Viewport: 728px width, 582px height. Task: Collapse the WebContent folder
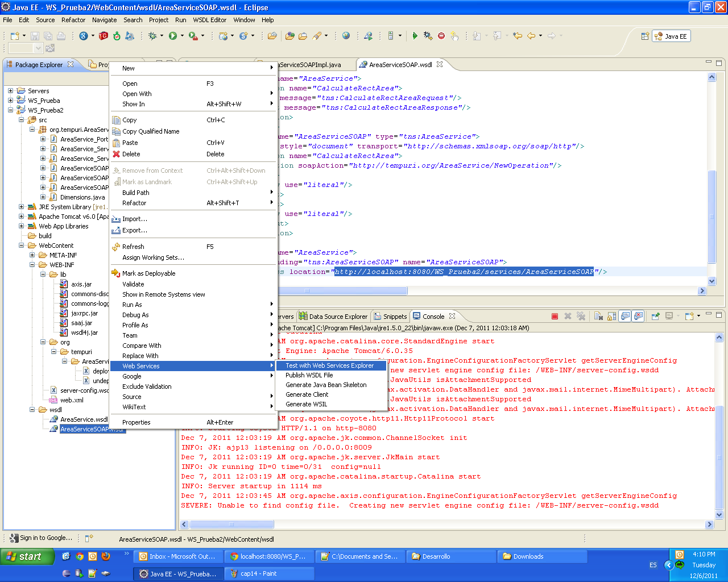point(21,246)
